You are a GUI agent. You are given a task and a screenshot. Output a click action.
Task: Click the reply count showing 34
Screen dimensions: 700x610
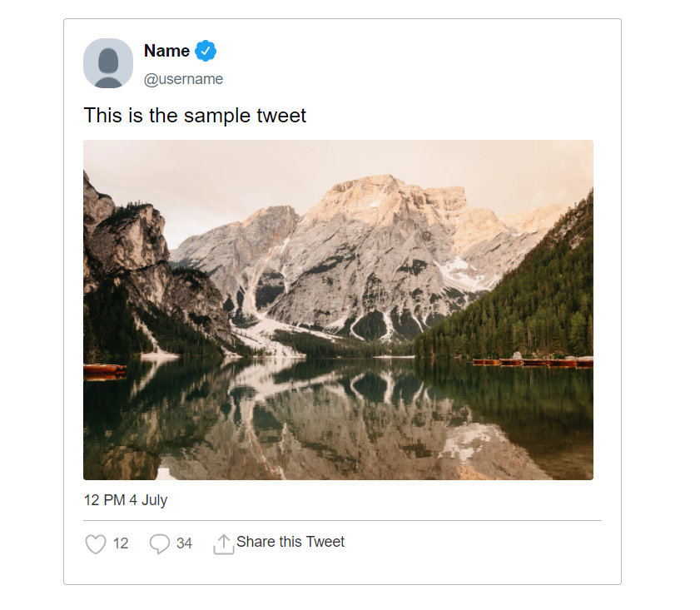tap(185, 543)
